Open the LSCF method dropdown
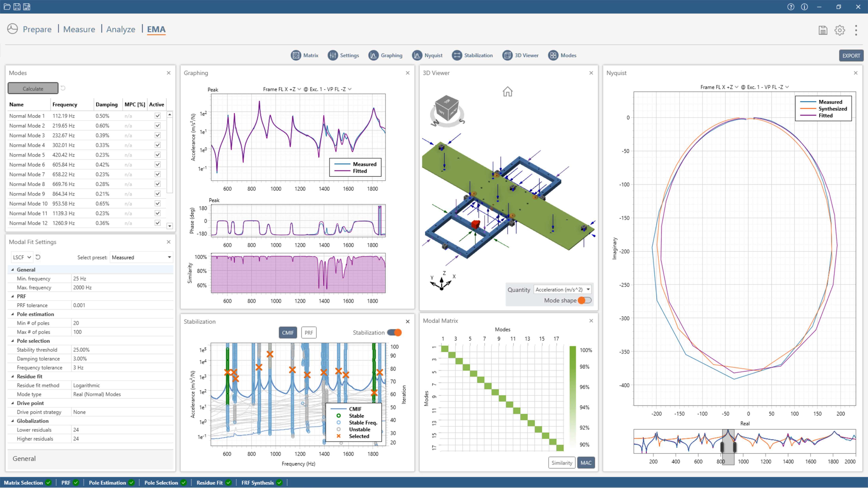Image resolution: width=868 pixels, height=488 pixels. (x=22, y=257)
